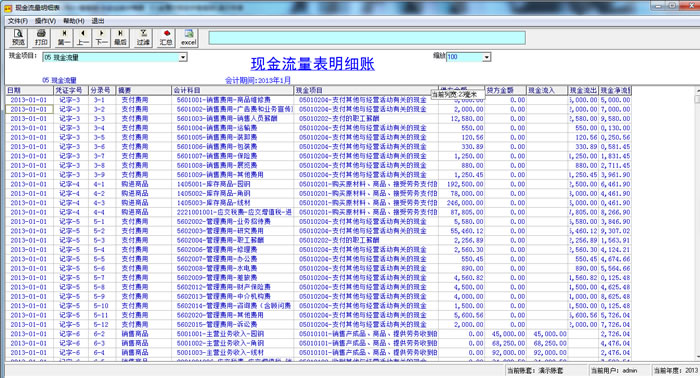The width and height of the screenshot is (700, 378).
Task: Click the 现金流入 column header
Action: pyautogui.click(x=547, y=90)
